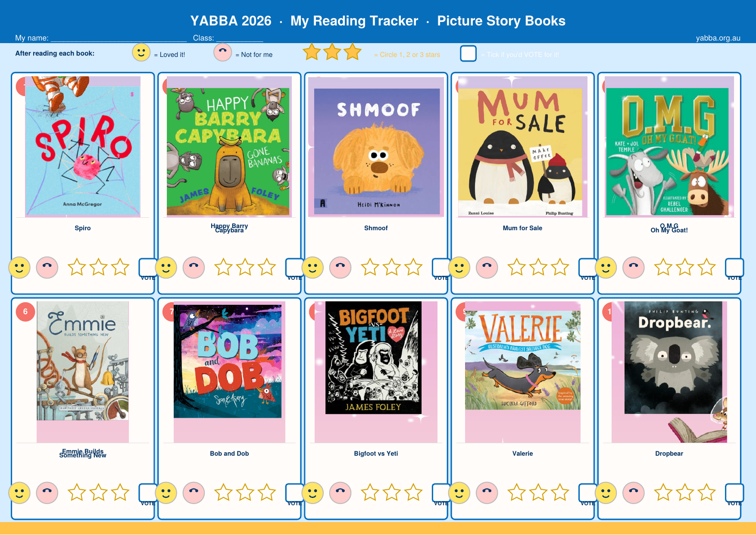Screen dimensions: 756x535
Task: Click the sad face under Valerie
Action: tap(487, 493)
